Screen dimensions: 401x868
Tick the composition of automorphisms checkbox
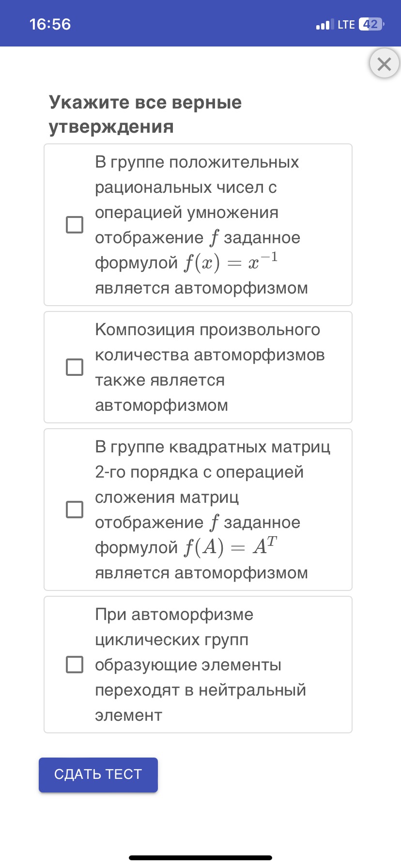click(x=75, y=367)
